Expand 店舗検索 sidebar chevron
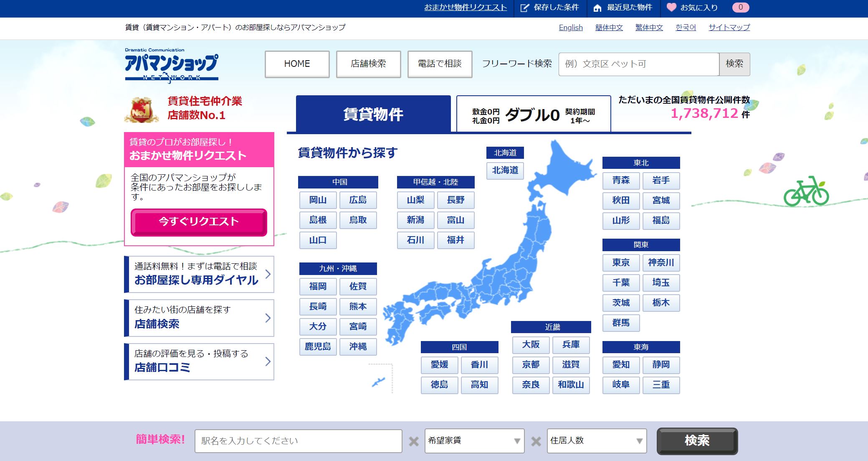 click(x=268, y=318)
